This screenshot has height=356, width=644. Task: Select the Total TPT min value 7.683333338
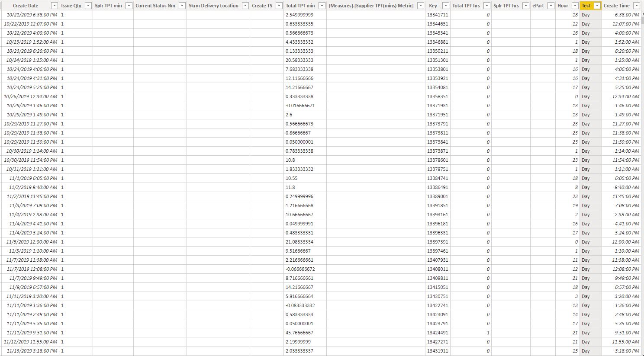coord(299,69)
